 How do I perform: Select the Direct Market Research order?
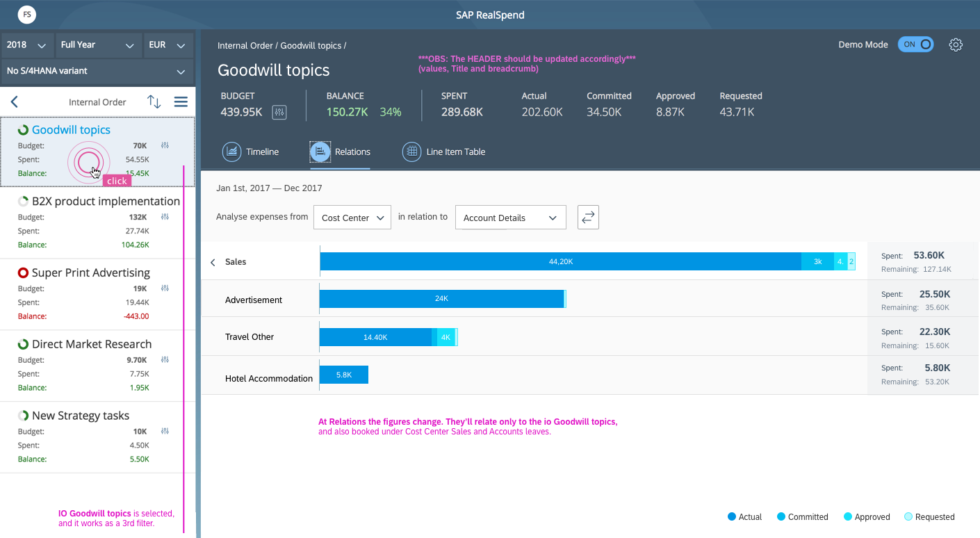click(97, 366)
